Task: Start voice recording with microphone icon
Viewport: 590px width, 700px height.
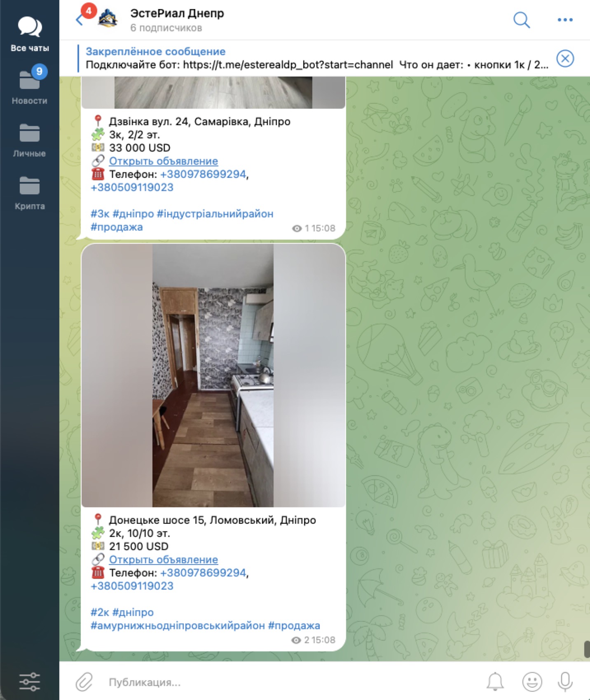Action: pyautogui.click(x=565, y=682)
